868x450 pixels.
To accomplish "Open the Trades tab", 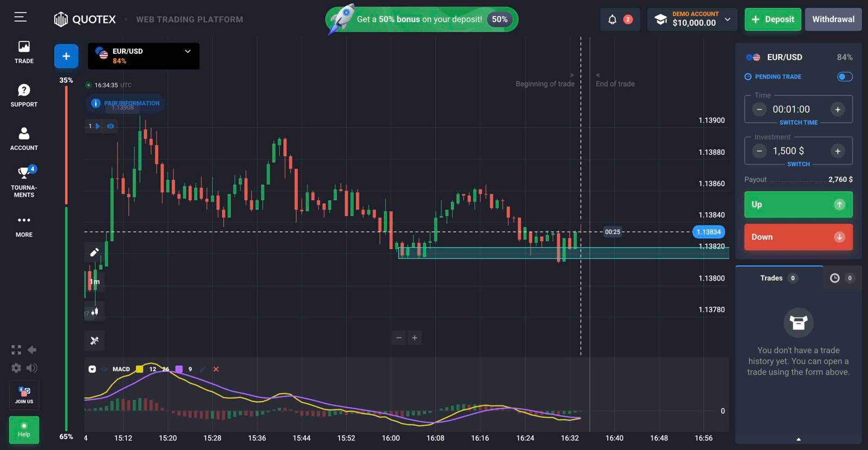I will coord(778,278).
